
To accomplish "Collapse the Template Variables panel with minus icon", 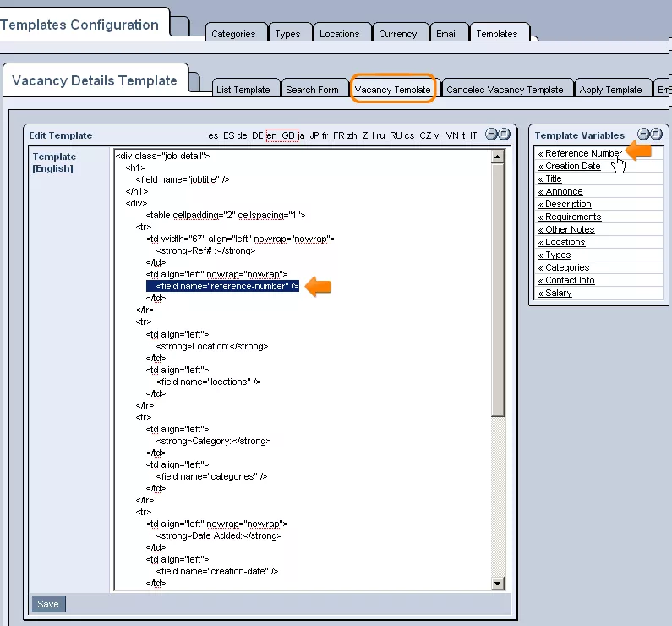I will point(643,135).
